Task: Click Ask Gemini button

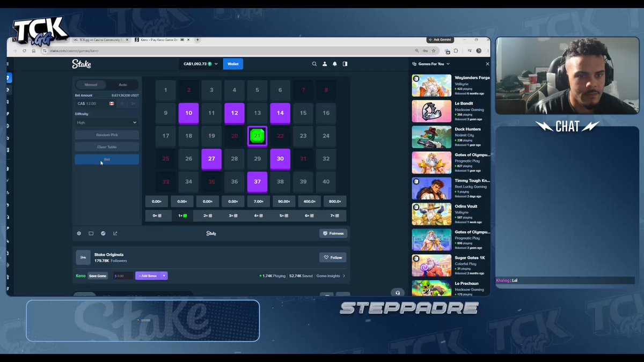Action: tap(441, 40)
